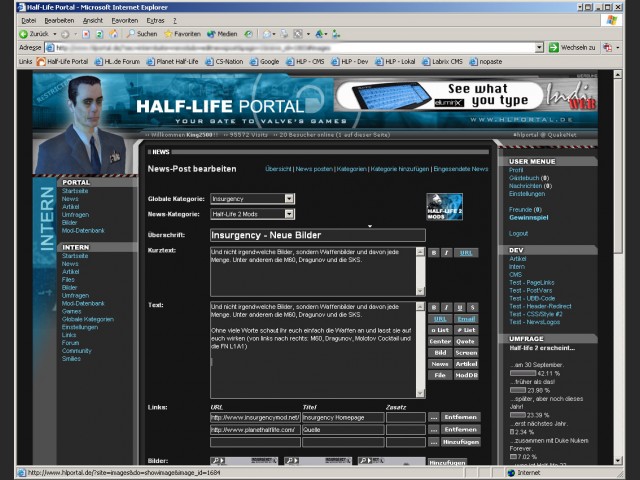Click the Screen insert button

(x=466, y=353)
